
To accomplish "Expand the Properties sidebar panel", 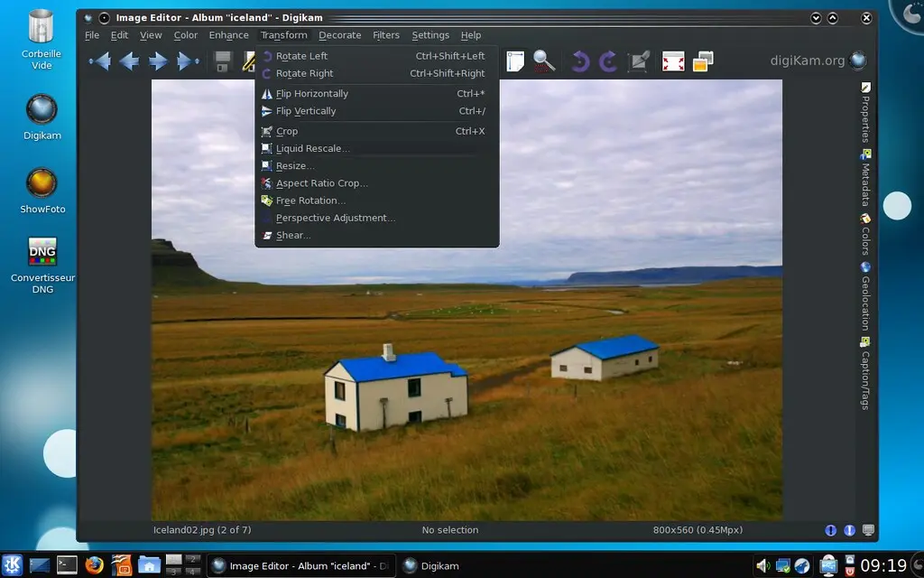I will point(866,113).
